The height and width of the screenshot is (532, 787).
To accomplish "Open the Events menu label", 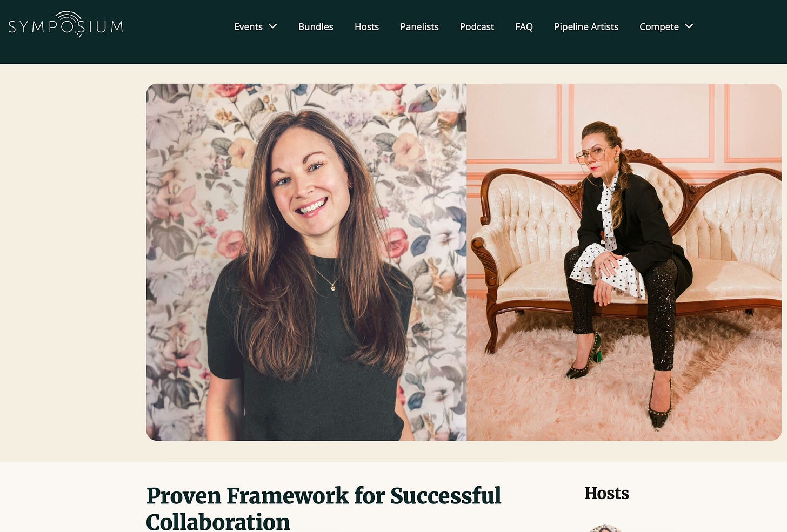I will click(248, 26).
